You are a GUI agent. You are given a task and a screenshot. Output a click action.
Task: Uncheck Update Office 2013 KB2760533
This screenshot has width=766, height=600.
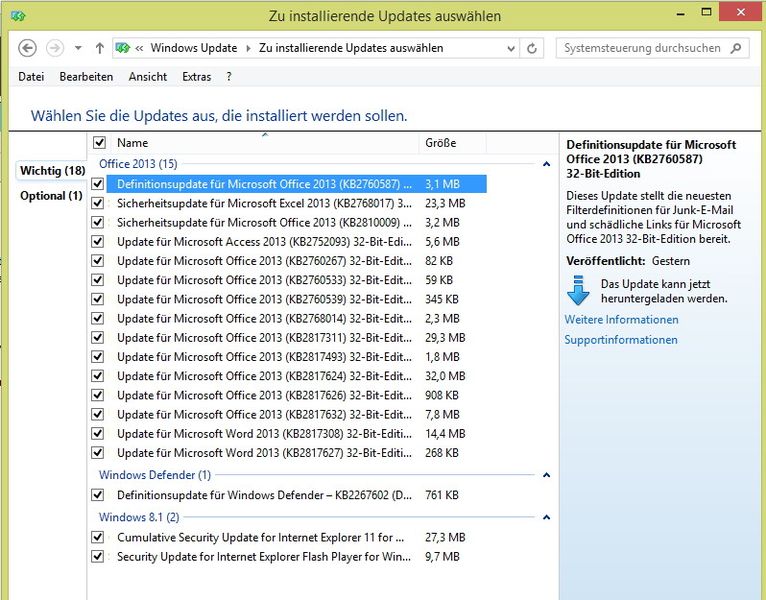(98, 280)
